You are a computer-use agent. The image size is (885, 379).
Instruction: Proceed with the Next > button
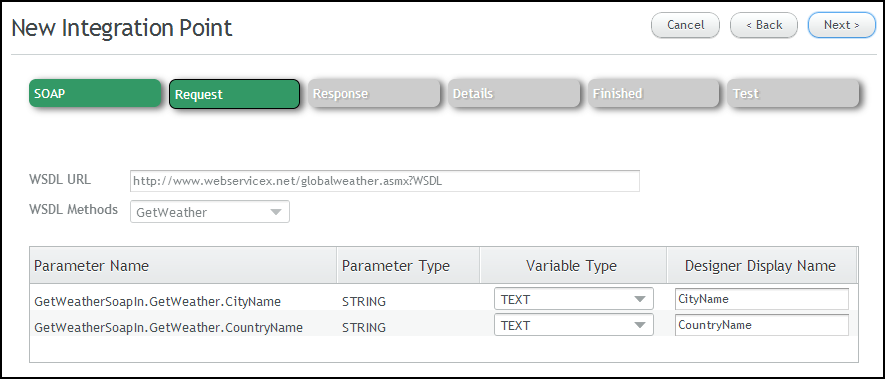click(x=842, y=25)
